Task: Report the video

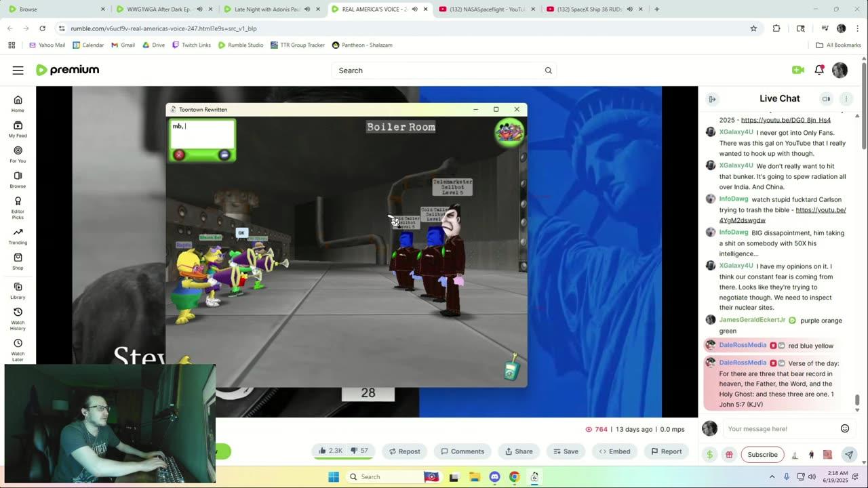Action: [x=666, y=451]
